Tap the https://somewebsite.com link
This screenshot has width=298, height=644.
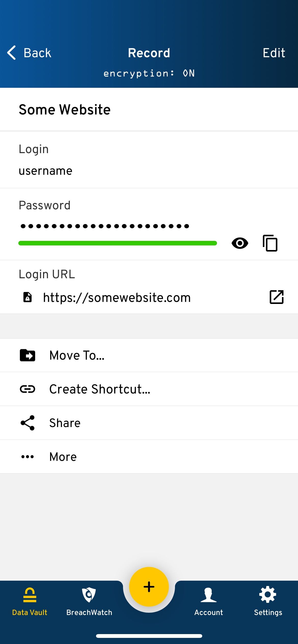117,297
